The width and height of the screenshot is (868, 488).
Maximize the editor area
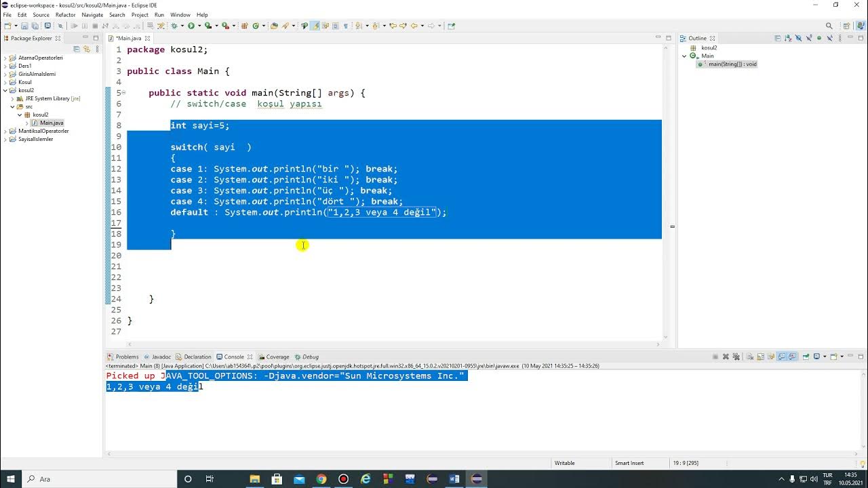coord(668,38)
